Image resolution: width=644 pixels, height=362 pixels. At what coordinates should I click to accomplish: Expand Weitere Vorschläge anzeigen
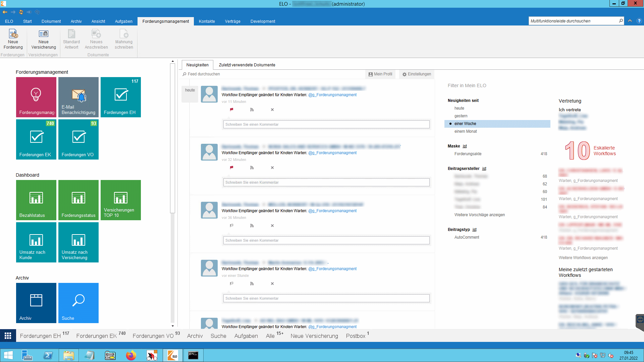[x=479, y=215]
